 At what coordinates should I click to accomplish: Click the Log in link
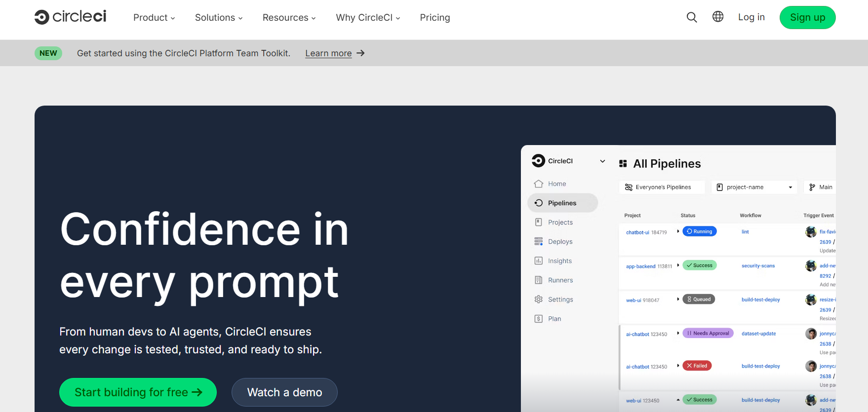(x=751, y=17)
